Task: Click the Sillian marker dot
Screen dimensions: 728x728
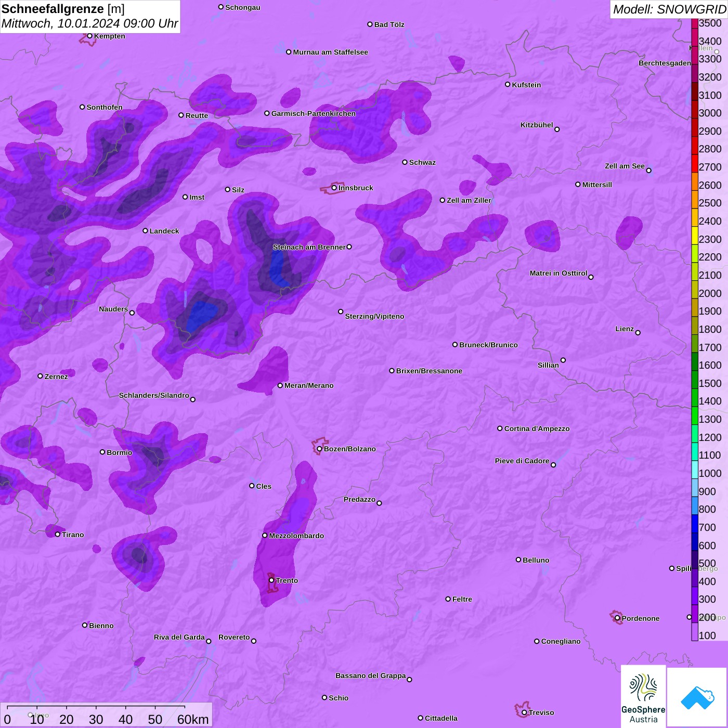Action: click(x=563, y=360)
